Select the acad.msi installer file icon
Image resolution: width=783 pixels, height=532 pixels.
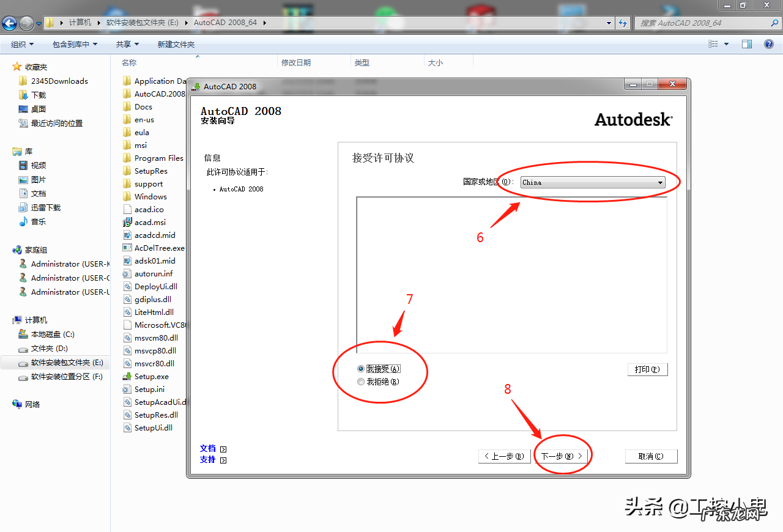(127, 223)
